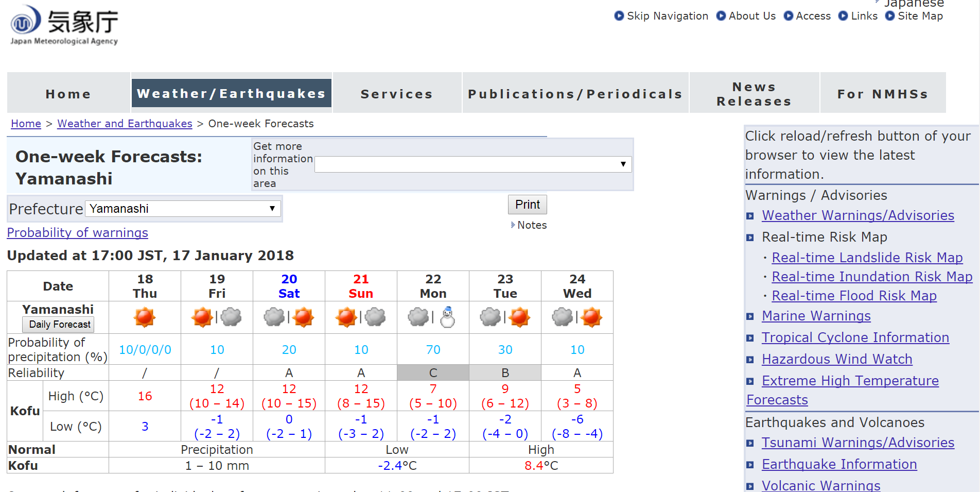Click the Japan Meteorological Agency logo
This screenshot has width=980, height=492.
[x=64, y=25]
